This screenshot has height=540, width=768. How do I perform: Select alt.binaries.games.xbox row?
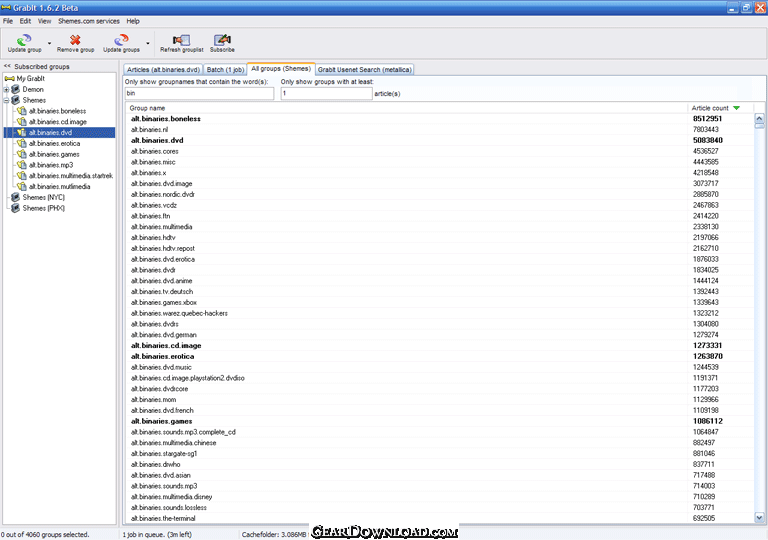439,302
